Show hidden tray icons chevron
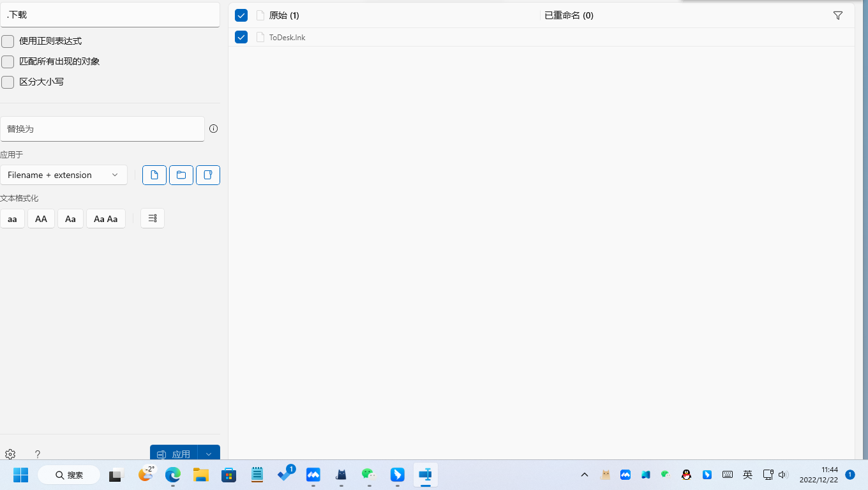 pos(584,475)
